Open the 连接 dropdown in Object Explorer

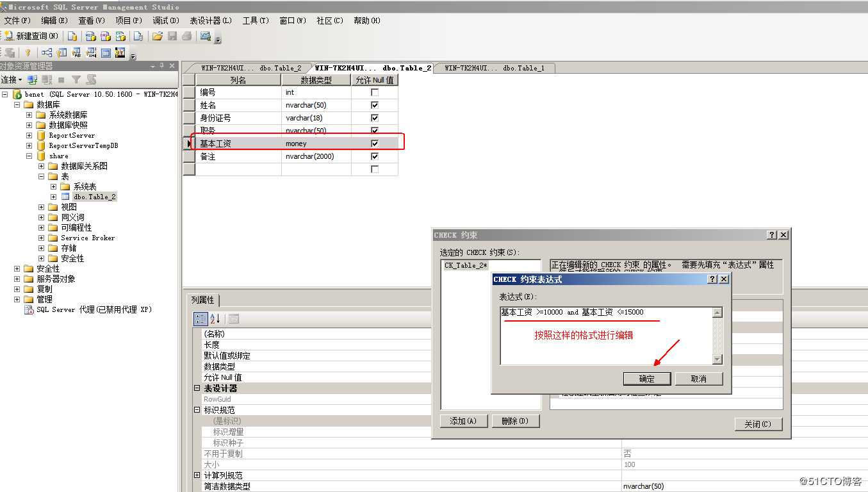12,80
